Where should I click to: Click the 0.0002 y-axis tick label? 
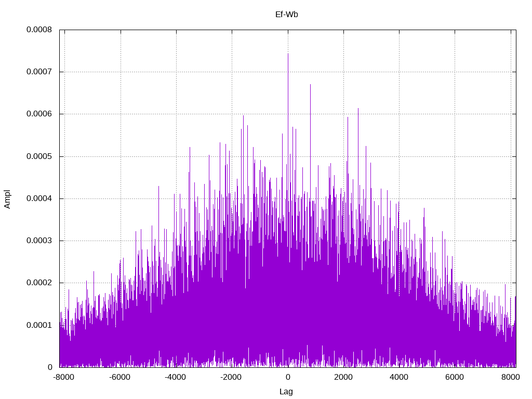(39, 283)
